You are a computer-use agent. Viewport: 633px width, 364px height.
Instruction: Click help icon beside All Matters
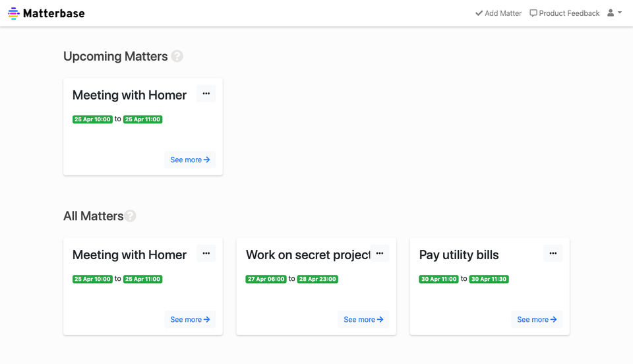(131, 216)
